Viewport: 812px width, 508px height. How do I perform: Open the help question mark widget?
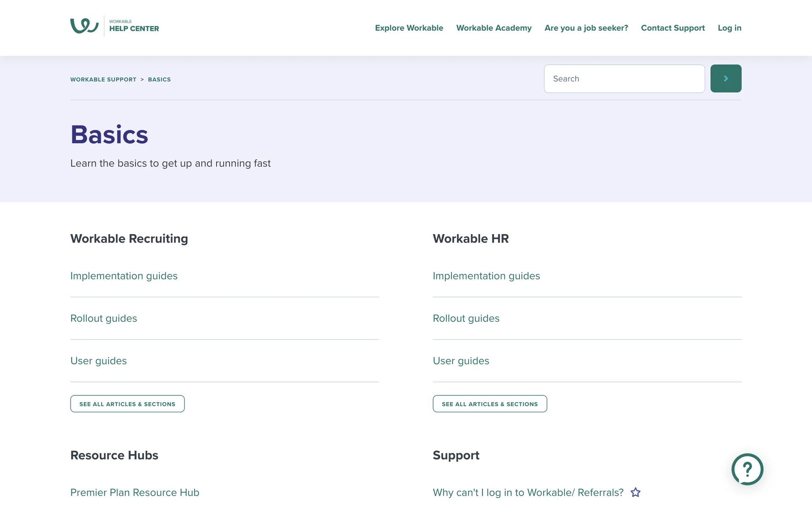[x=747, y=469]
